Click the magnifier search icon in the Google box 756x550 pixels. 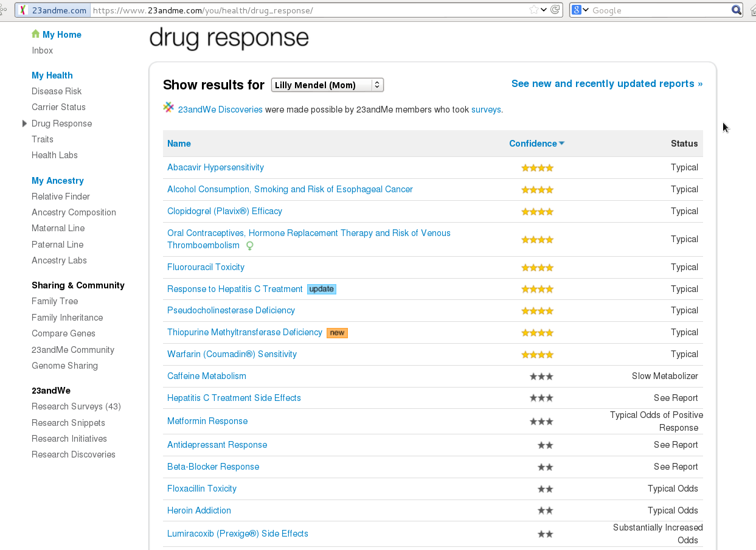click(x=736, y=10)
